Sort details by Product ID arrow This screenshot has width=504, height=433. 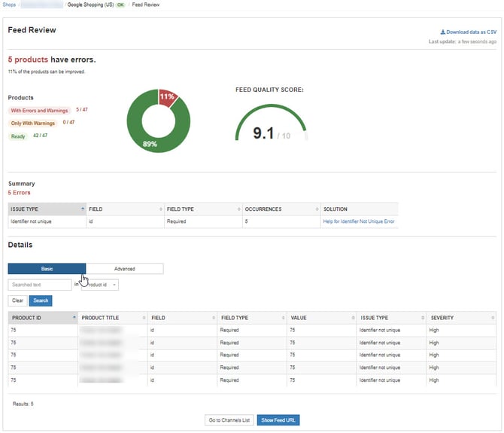[74, 318]
